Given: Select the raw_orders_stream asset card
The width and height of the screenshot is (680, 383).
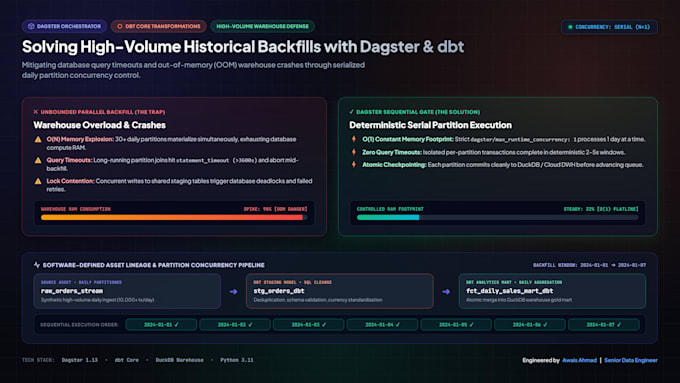Looking at the screenshot, I should (127, 291).
